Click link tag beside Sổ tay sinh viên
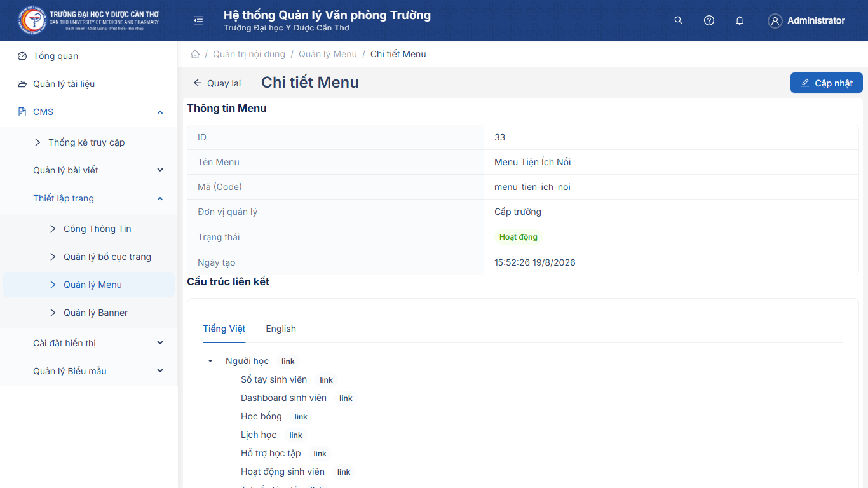 click(x=326, y=380)
